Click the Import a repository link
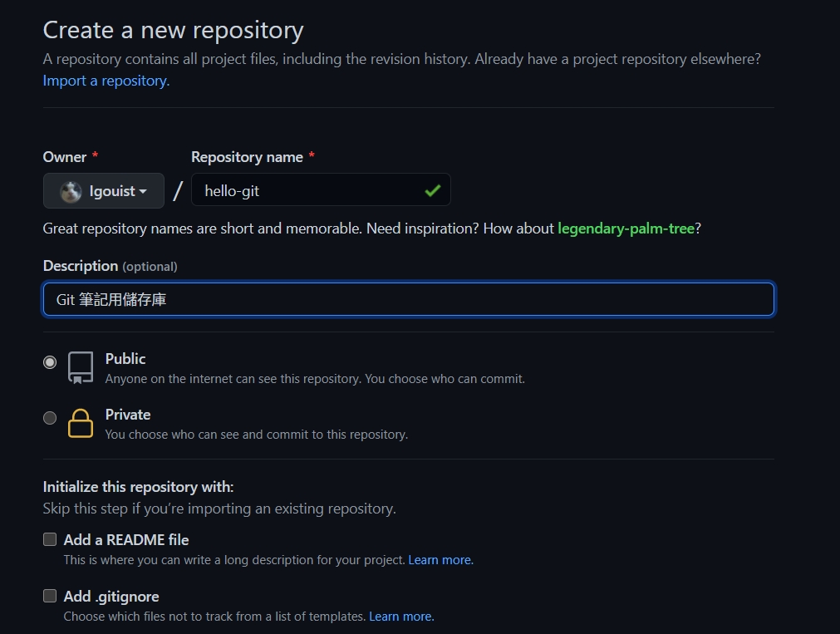This screenshot has width=840, height=634. 106,81
